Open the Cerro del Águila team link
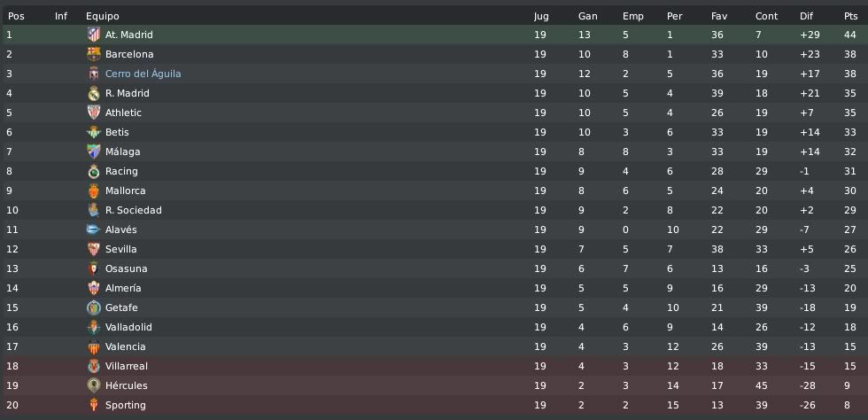Image resolution: width=868 pixels, height=420 pixels. point(143,74)
